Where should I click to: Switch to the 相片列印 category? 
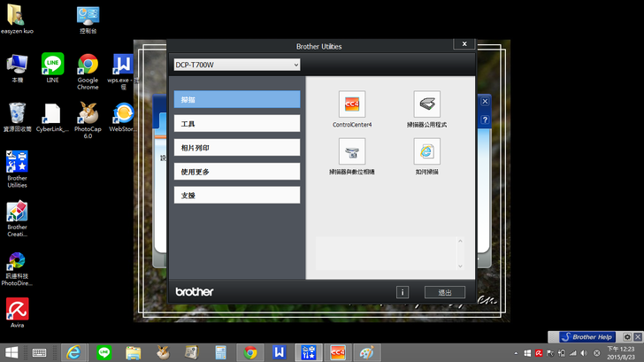click(237, 148)
